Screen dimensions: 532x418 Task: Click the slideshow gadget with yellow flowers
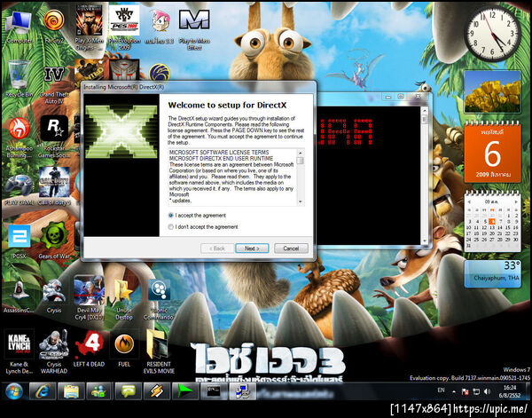492,92
